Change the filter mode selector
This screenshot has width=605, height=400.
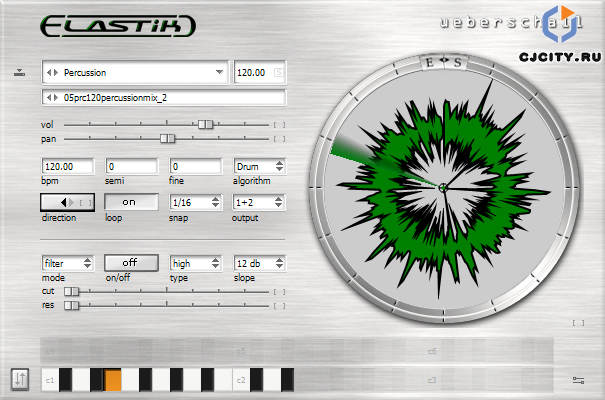(x=68, y=263)
